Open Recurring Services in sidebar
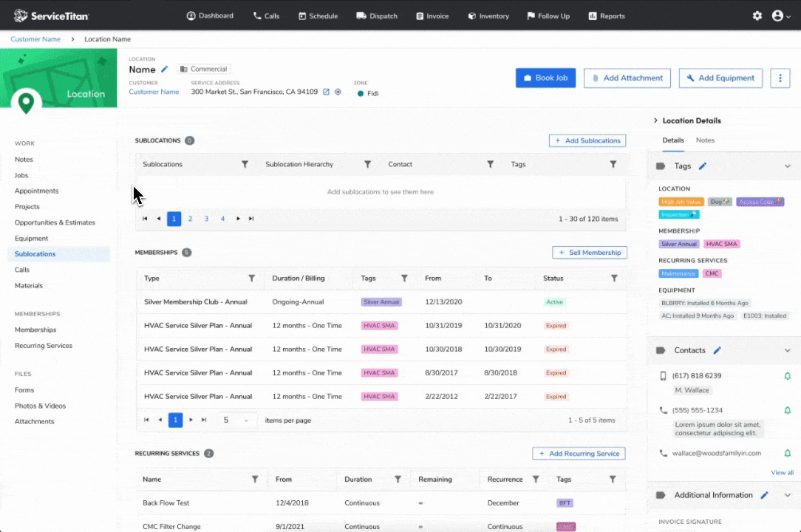The height and width of the screenshot is (532, 801). (44, 346)
